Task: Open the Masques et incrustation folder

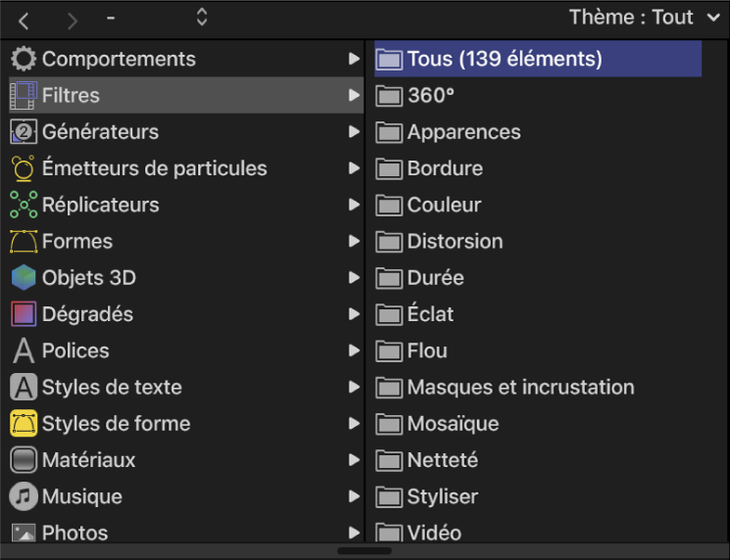Action: [520, 388]
